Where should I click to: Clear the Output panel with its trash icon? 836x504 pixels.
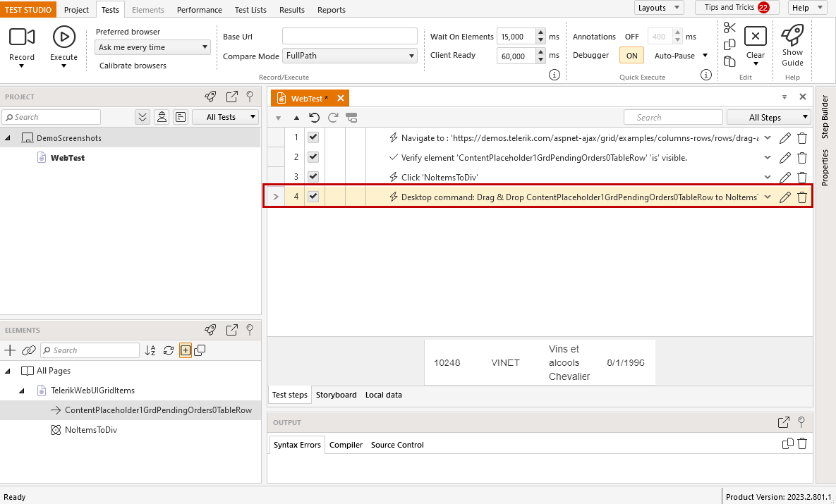802,443
